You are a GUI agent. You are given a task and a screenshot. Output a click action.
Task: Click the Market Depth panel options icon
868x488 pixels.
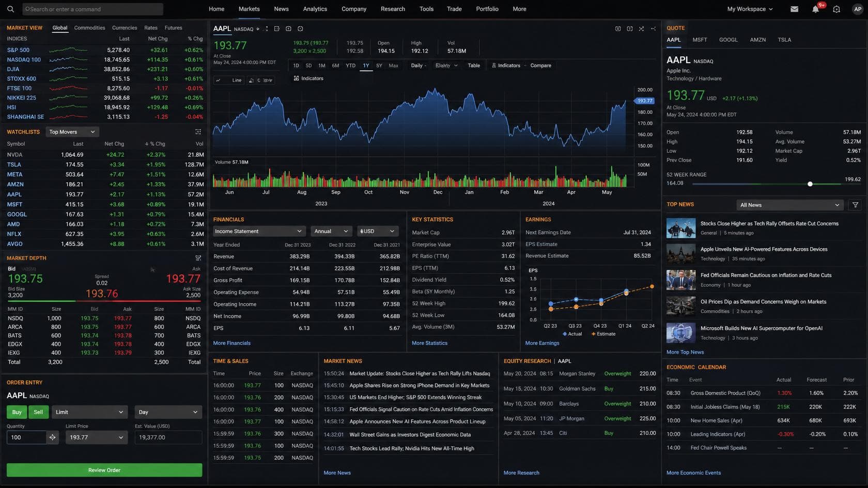[198, 258]
